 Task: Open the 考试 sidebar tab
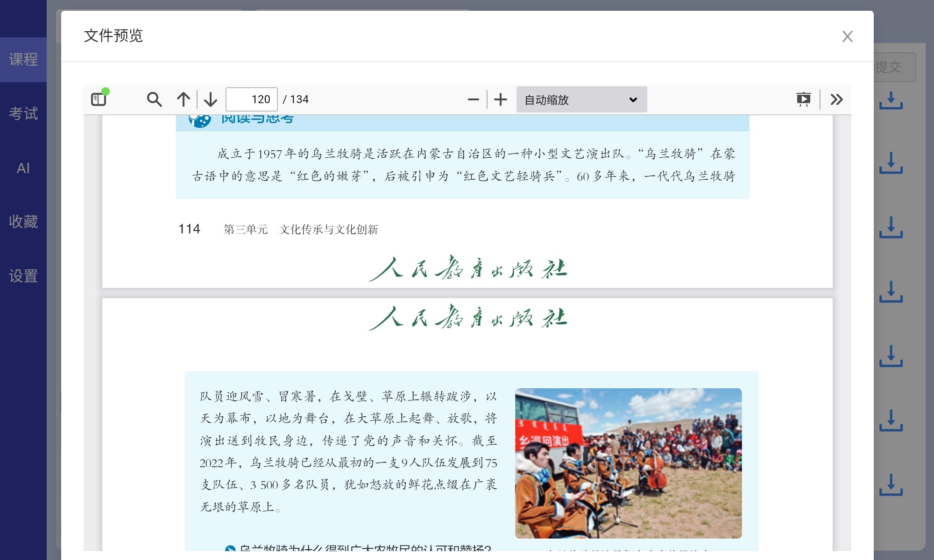23,113
